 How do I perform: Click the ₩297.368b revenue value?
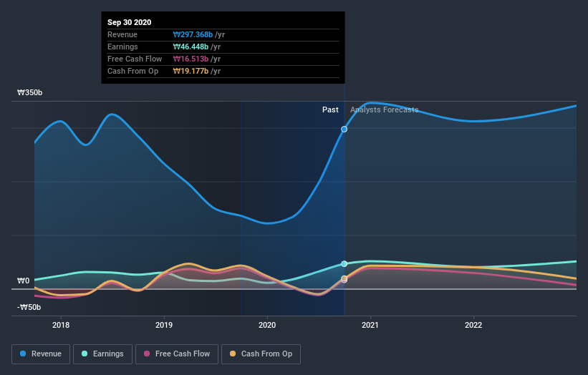pyautogui.click(x=193, y=34)
